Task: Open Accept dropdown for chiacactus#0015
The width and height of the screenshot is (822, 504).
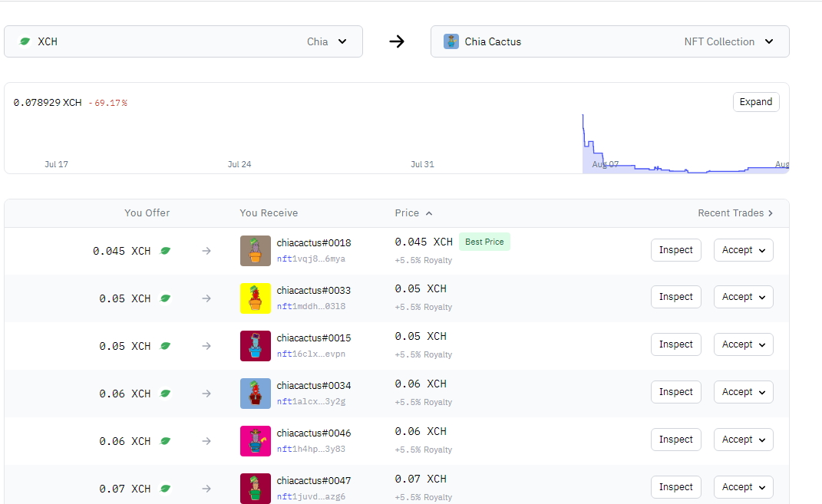Action: coord(744,344)
